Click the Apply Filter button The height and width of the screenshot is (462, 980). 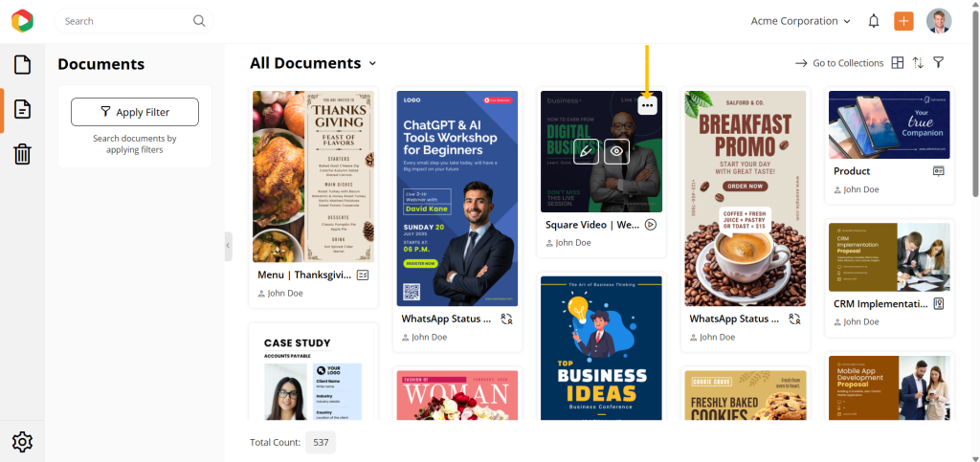pos(135,112)
